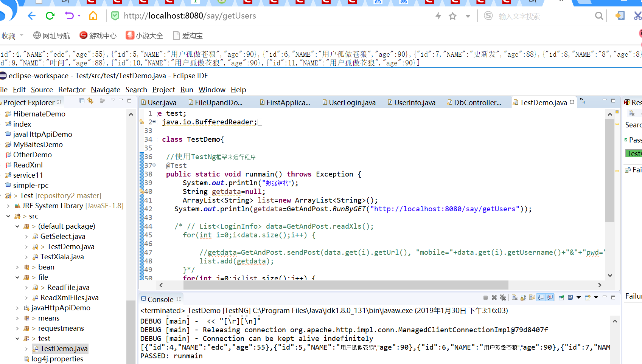Expand folded imports at line 2
Image resolution: width=642 pixels, height=364 pixels.
[x=154, y=122]
